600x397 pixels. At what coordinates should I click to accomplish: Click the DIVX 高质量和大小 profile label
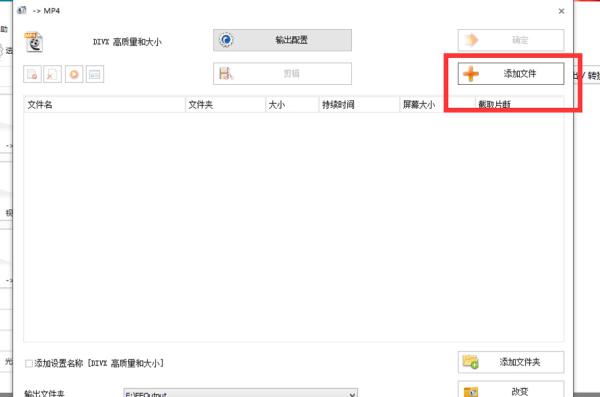point(127,42)
